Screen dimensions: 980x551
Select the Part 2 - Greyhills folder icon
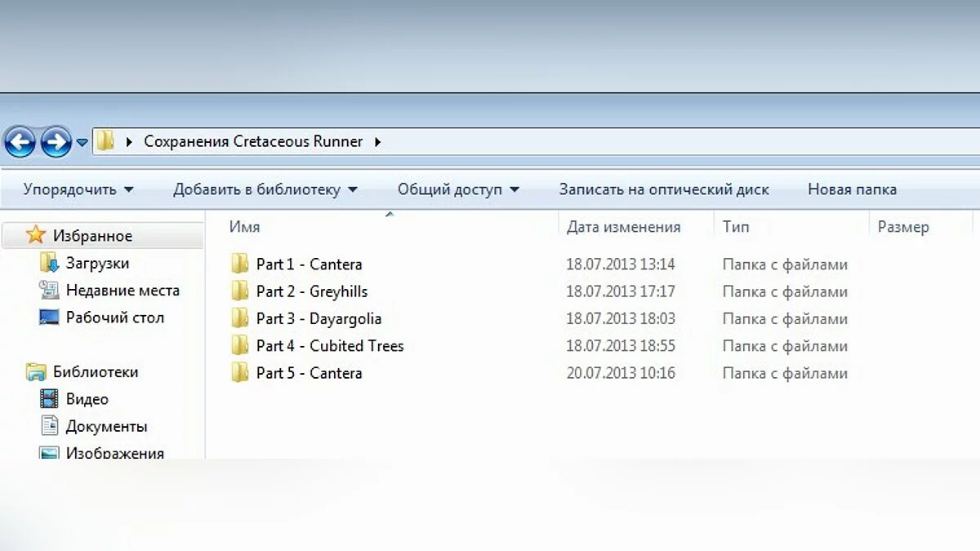239,291
